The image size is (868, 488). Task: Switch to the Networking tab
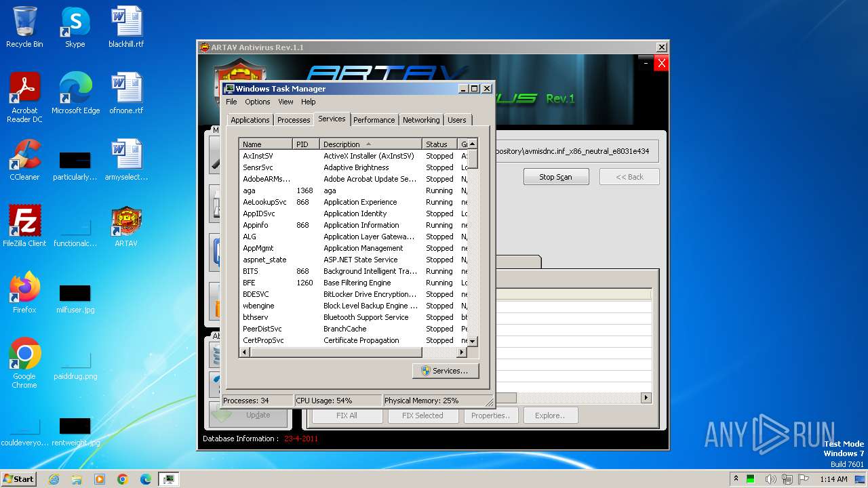[421, 120]
